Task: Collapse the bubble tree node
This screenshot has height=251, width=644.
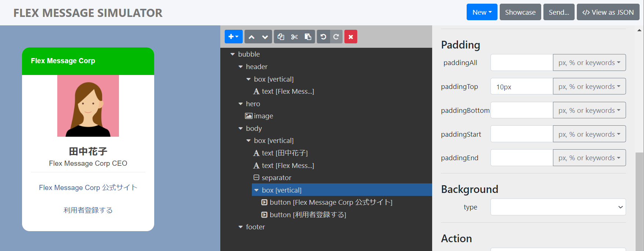Action: click(232, 54)
